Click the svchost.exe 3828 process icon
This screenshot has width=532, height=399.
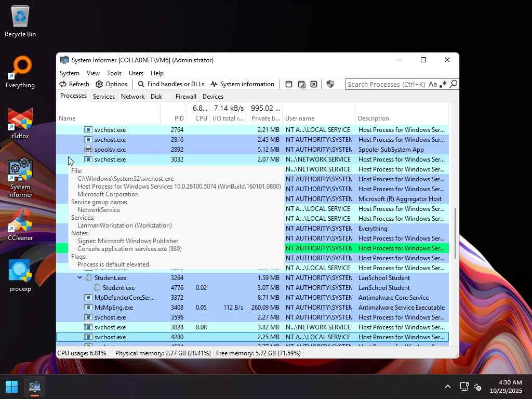(x=88, y=327)
